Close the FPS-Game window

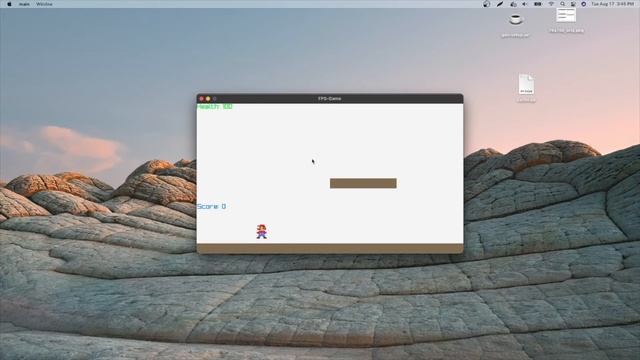click(201, 99)
